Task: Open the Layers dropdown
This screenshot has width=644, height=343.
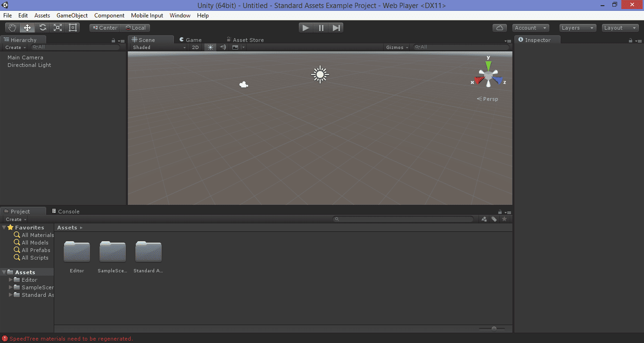Action: point(578,28)
